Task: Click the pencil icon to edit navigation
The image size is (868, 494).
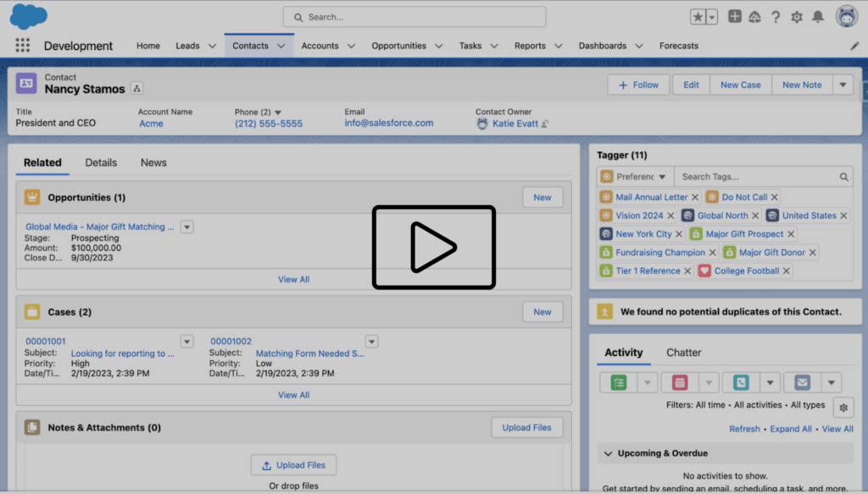Action: [854, 46]
